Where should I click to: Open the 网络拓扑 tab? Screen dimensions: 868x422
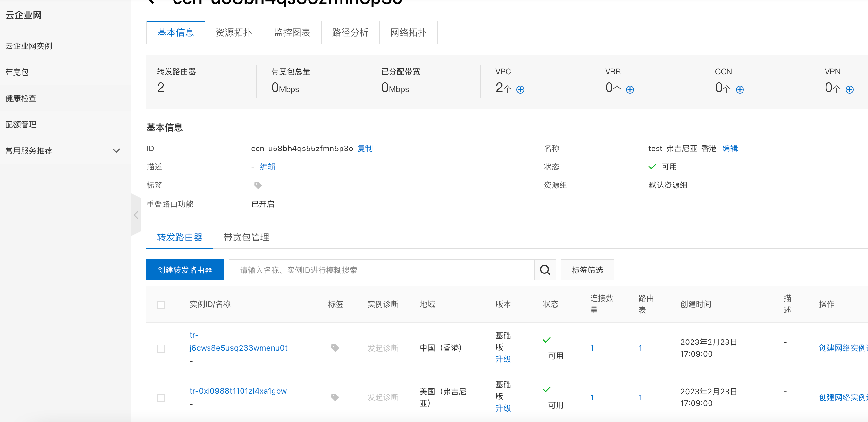click(409, 32)
